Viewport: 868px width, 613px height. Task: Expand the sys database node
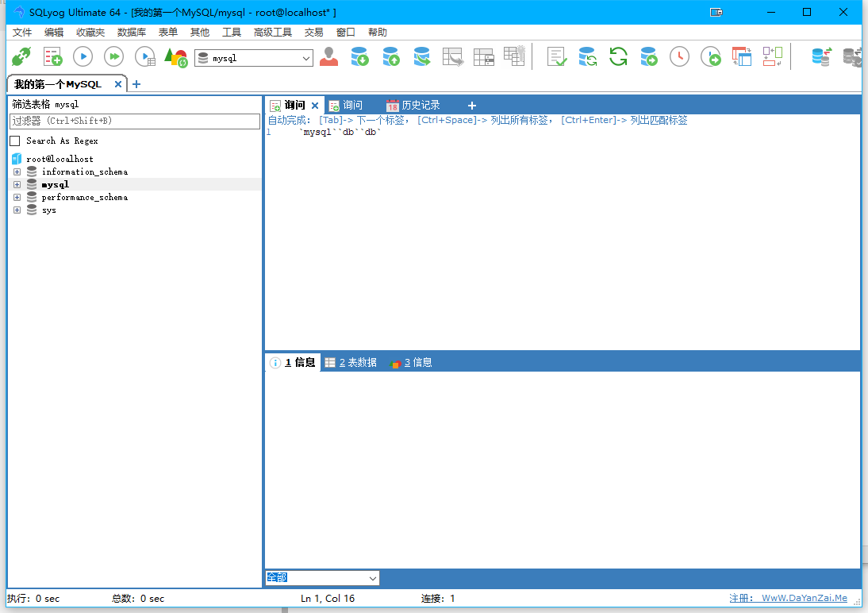coord(17,210)
